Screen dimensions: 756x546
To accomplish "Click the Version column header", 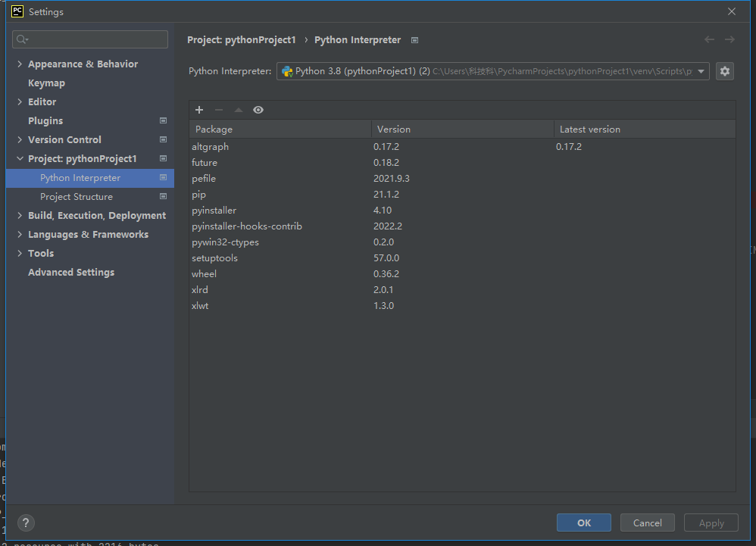I will [x=462, y=129].
